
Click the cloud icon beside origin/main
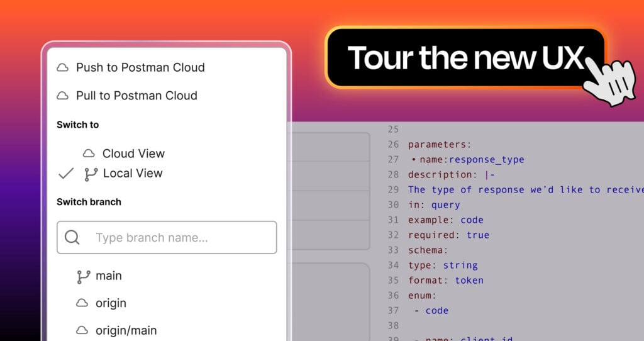tap(82, 330)
